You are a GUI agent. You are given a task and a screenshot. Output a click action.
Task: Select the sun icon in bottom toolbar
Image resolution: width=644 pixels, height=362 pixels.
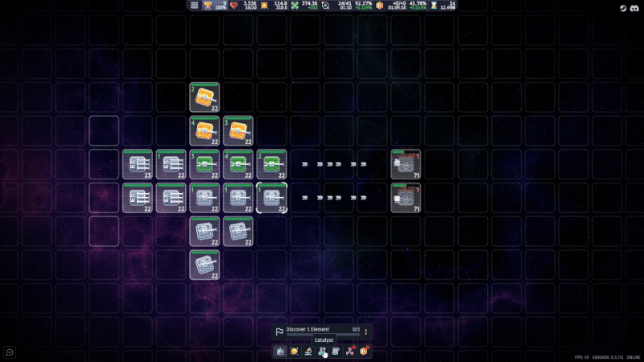point(294,352)
